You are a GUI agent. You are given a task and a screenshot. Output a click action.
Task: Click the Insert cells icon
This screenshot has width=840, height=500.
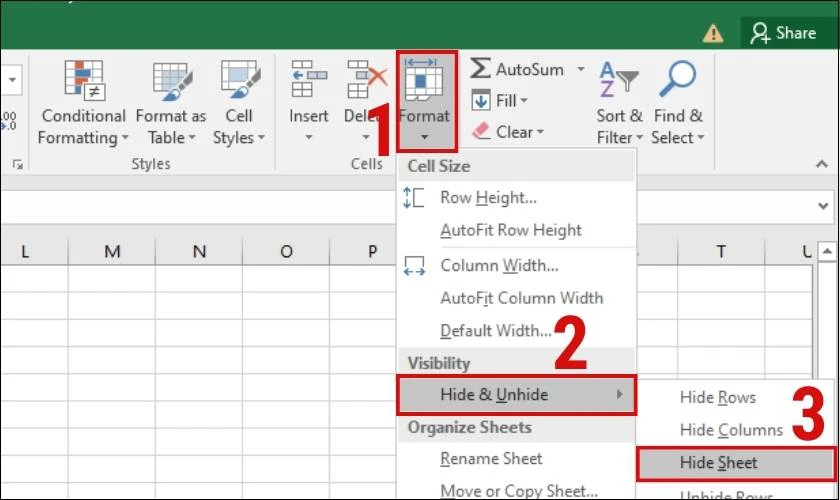point(309,79)
